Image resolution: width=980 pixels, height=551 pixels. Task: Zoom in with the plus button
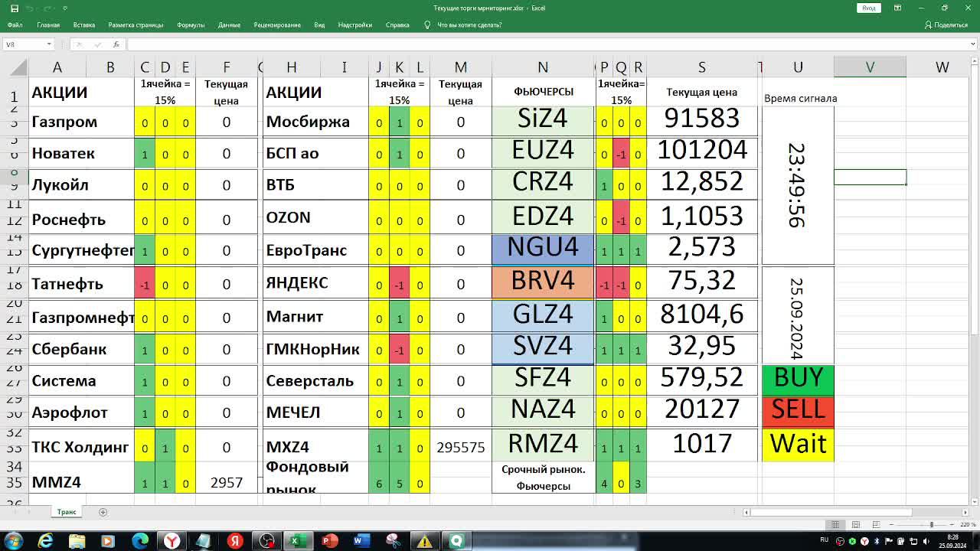tap(953, 524)
